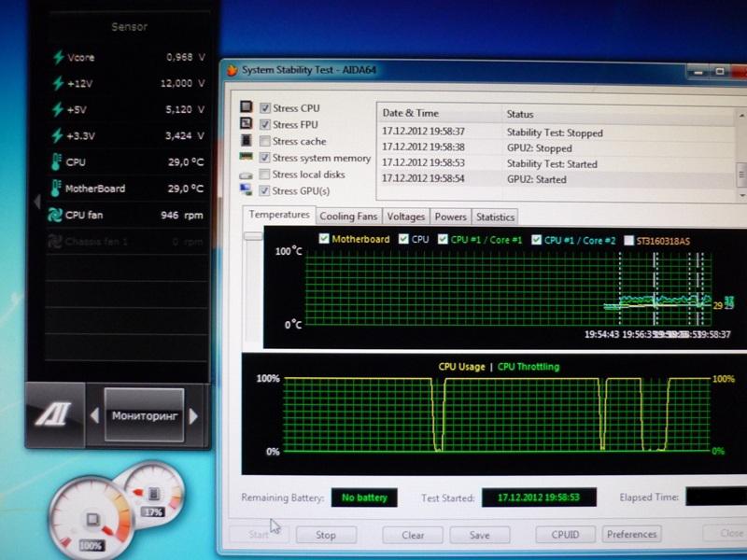
Task: Click the AIDA64 flame icon in title bar
Action: coord(232,70)
